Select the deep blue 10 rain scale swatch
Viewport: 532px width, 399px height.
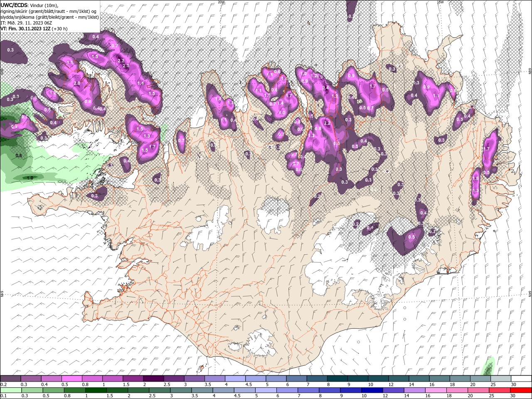point(372,390)
